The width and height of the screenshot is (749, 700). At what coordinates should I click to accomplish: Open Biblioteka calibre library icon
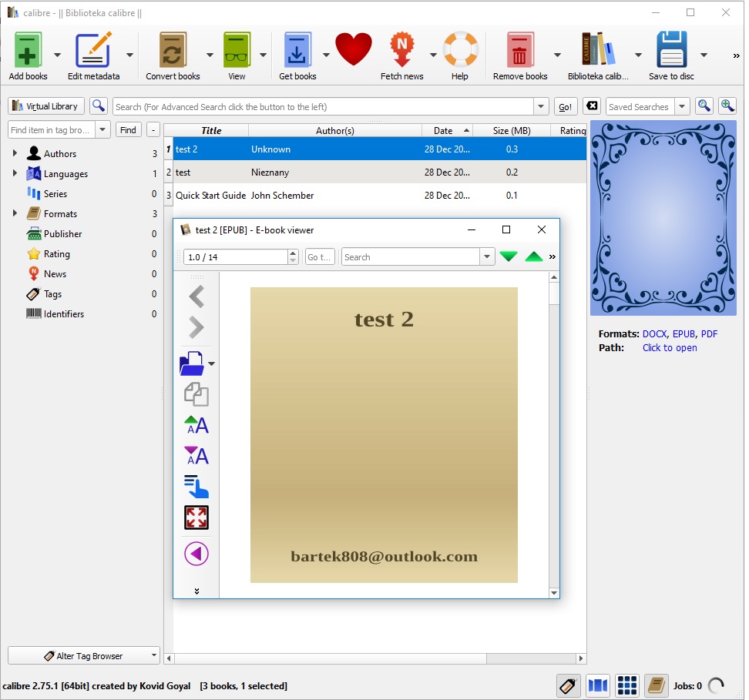point(597,49)
